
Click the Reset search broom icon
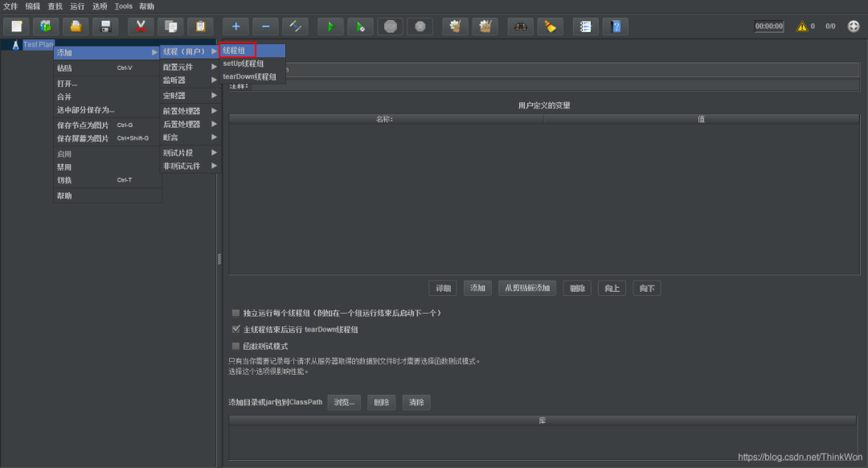point(551,26)
